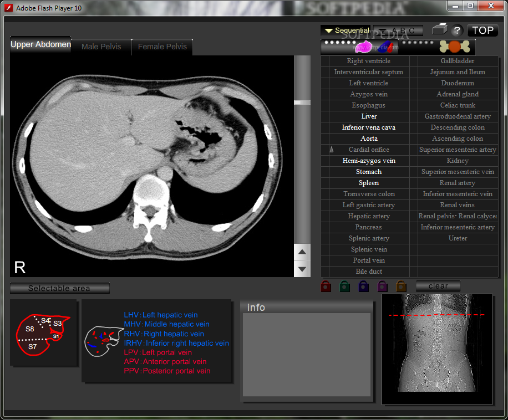Switch to the Upper Abdomen tab
This screenshot has width=508, height=420.
pos(40,45)
